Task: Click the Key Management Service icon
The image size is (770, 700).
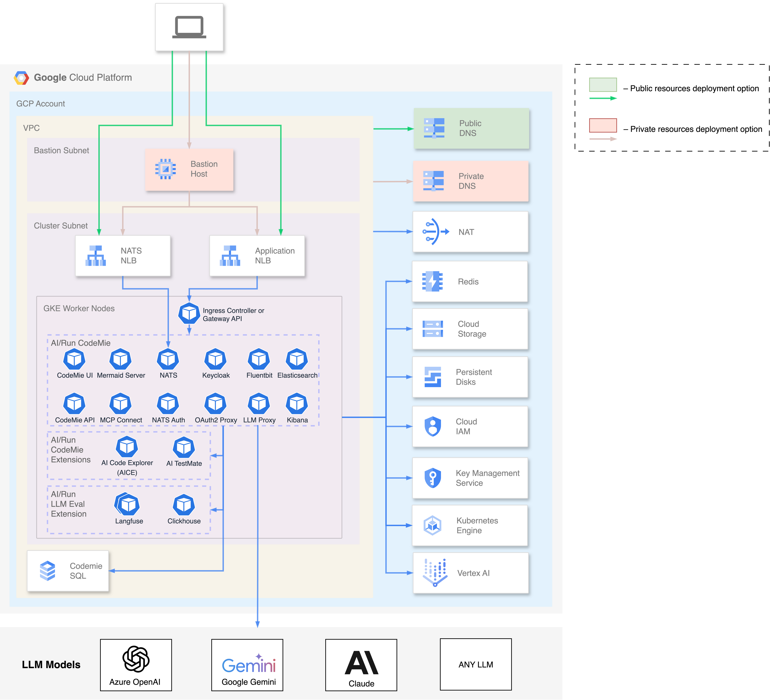Action: [x=433, y=478]
